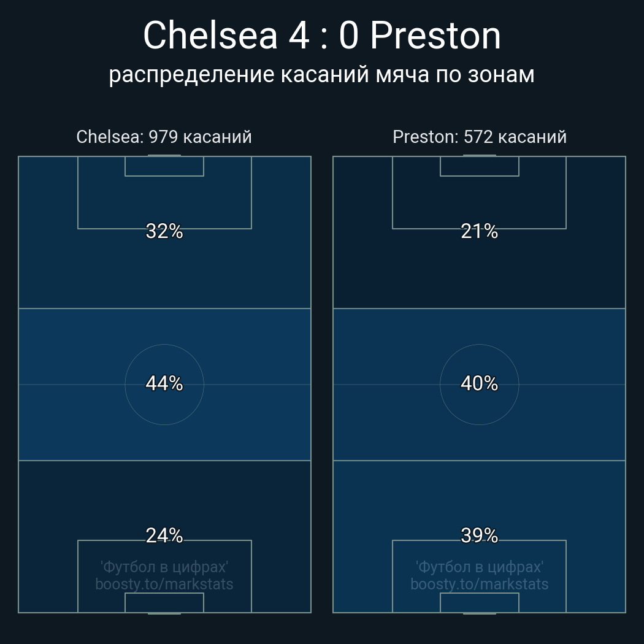Viewport: 644px width, 644px height.
Task: Select the word 'Chelsea' in the main title
Action: tap(210, 36)
